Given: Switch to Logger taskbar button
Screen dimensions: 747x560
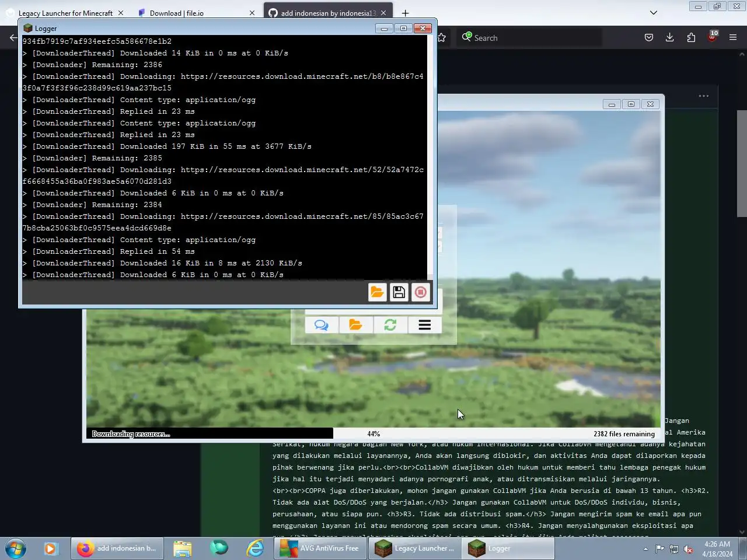Looking at the screenshot, I should coord(508,548).
